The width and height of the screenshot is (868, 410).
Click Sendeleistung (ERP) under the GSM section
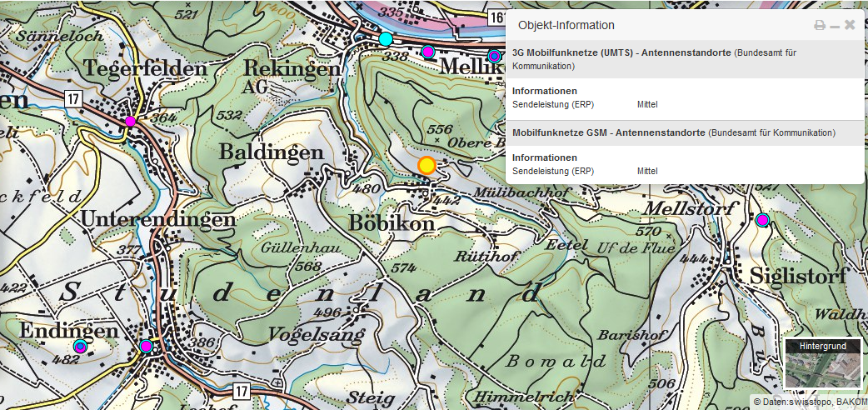[553, 171]
